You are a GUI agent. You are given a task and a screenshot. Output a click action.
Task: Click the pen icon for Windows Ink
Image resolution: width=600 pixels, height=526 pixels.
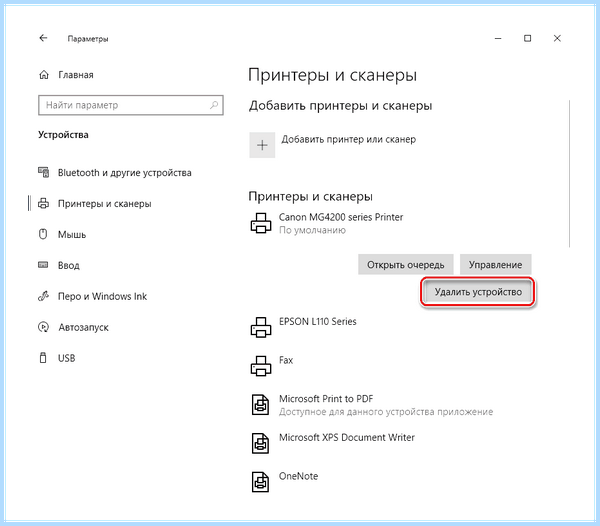(43, 296)
